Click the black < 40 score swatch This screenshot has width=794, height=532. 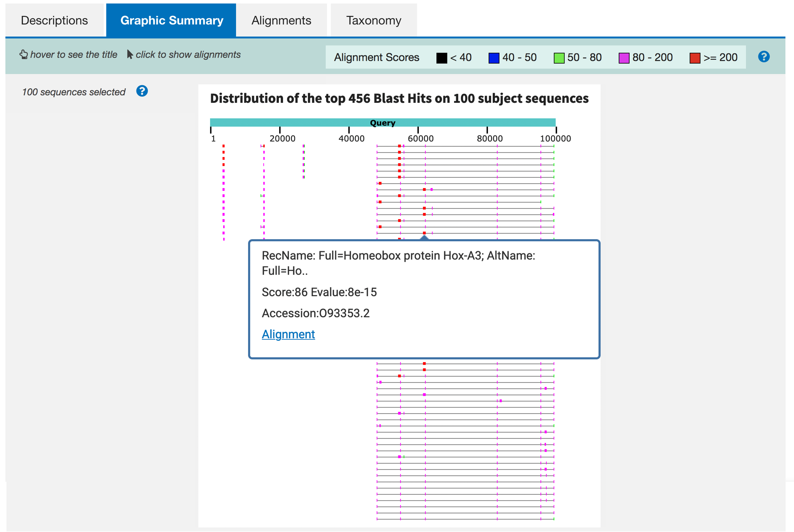[442, 58]
